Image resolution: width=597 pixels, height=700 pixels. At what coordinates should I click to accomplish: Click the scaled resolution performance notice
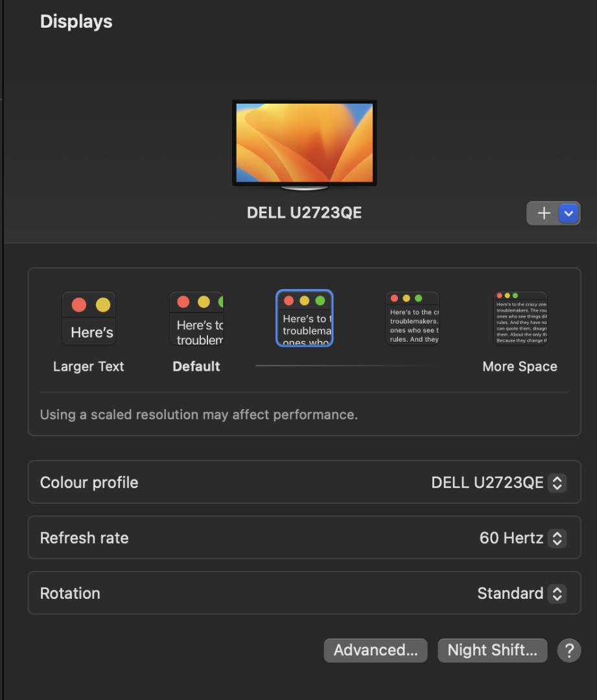tap(199, 415)
